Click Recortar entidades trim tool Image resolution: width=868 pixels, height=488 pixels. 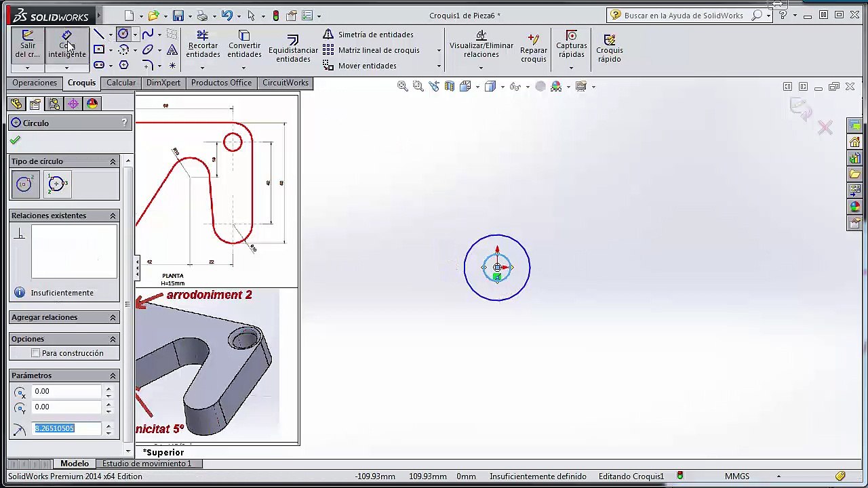[x=203, y=45]
